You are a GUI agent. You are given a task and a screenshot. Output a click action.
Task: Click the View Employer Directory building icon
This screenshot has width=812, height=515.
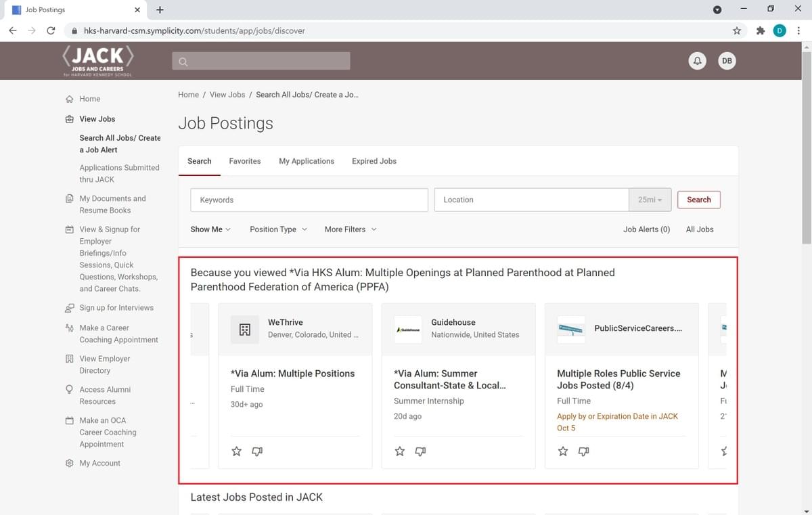pos(69,359)
